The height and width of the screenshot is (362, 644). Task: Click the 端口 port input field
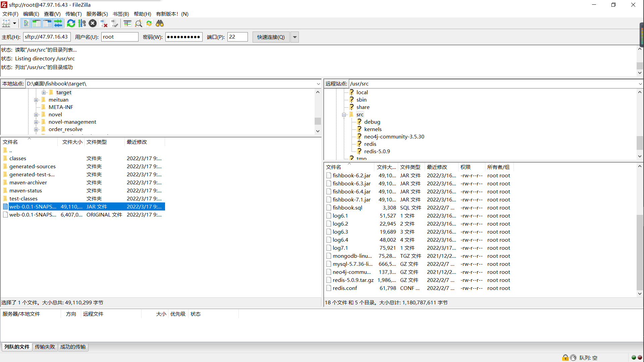[x=237, y=37]
